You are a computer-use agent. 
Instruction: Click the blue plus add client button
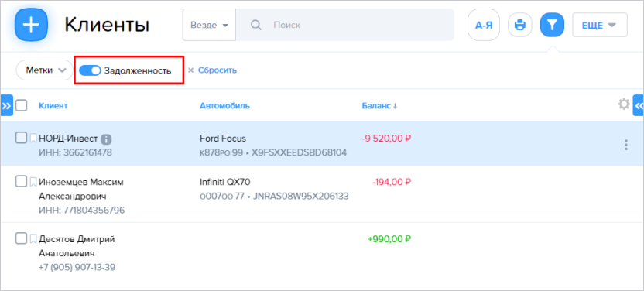31,25
